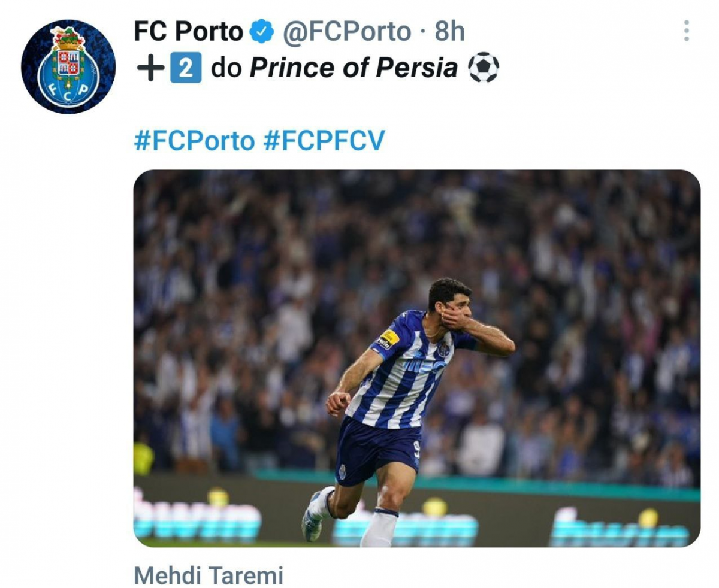The image size is (719, 588).
Task: Open the #FCPFCV hashtag
Action: click(x=324, y=141)
